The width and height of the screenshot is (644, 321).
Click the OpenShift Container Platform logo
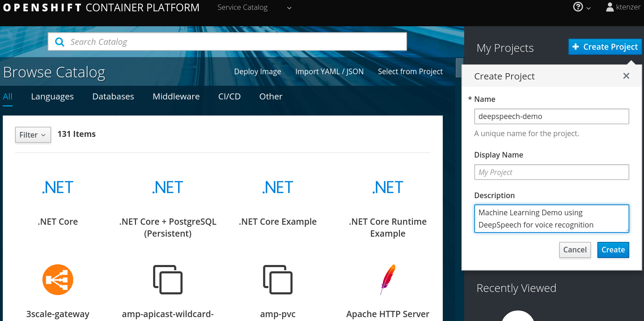point(101,7)
